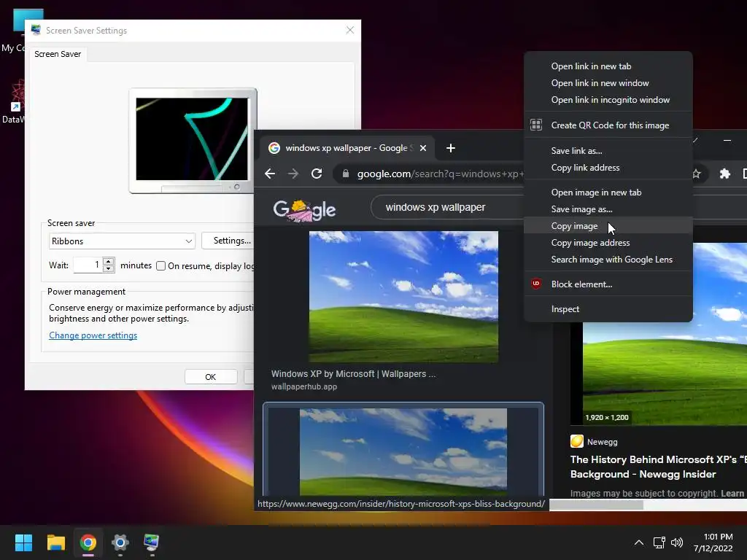Click the address bar lock icon
Viewport: 747px width, 560px height.
tap(346, 174)
